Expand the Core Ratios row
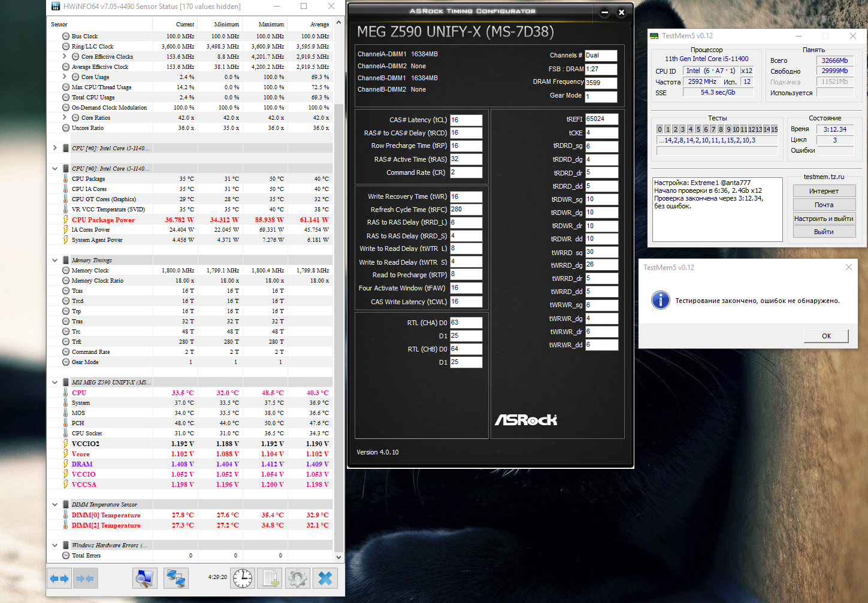The height and width of the screenshot is (603, 868). coord(65,118)
